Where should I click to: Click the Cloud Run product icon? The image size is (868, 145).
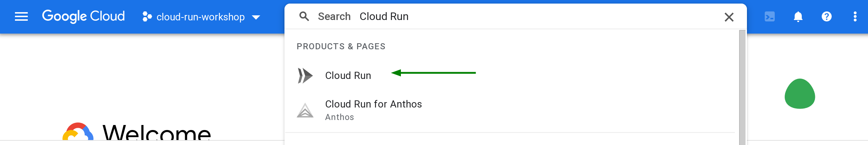305,76
